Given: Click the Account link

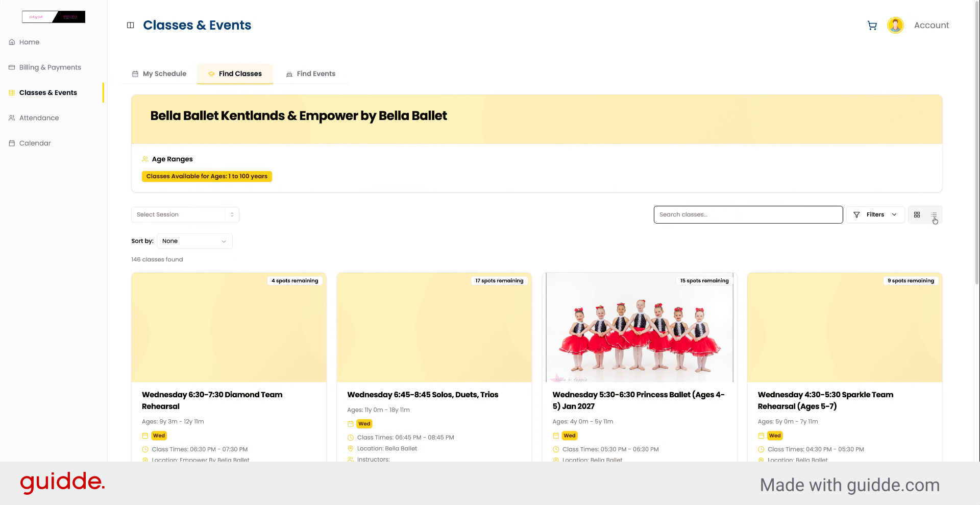Looking at the screenshot, I should [x=932, y=25].
